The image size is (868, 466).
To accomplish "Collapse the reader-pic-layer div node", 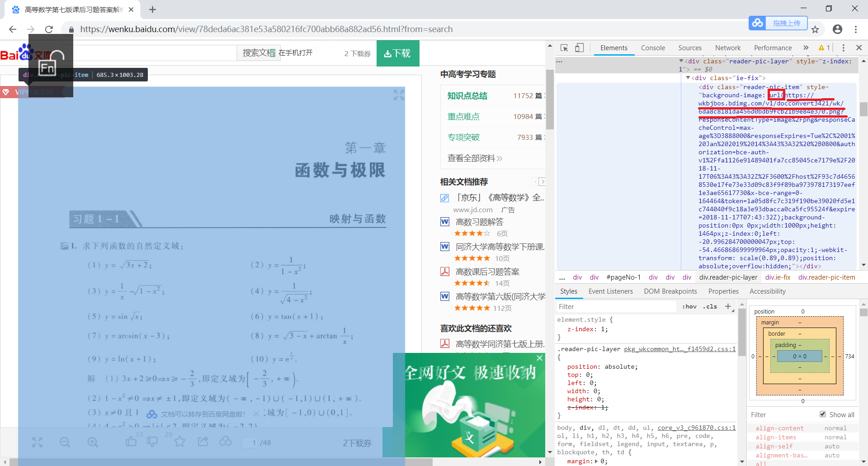I will (x=681, y=61).
